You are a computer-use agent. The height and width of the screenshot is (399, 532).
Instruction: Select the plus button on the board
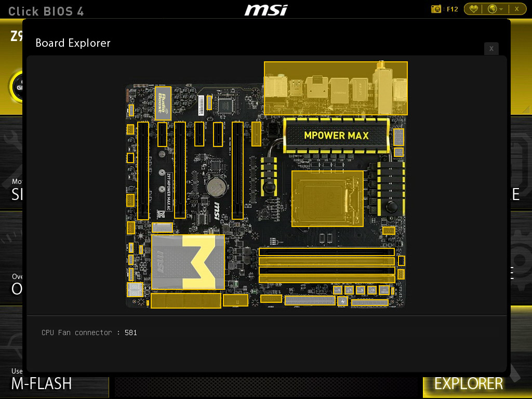[x=349, y=290]
